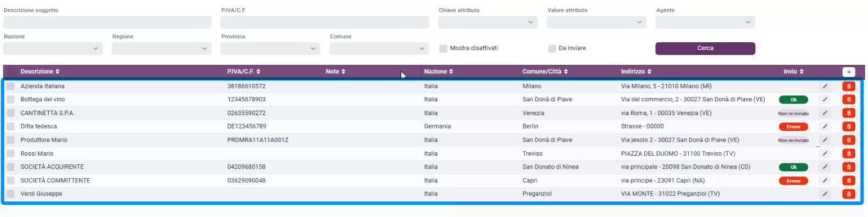868x217 pixels.
Task: Focus the P.IVA/C.F. filter input field
Action: click(x=325, y=22)
